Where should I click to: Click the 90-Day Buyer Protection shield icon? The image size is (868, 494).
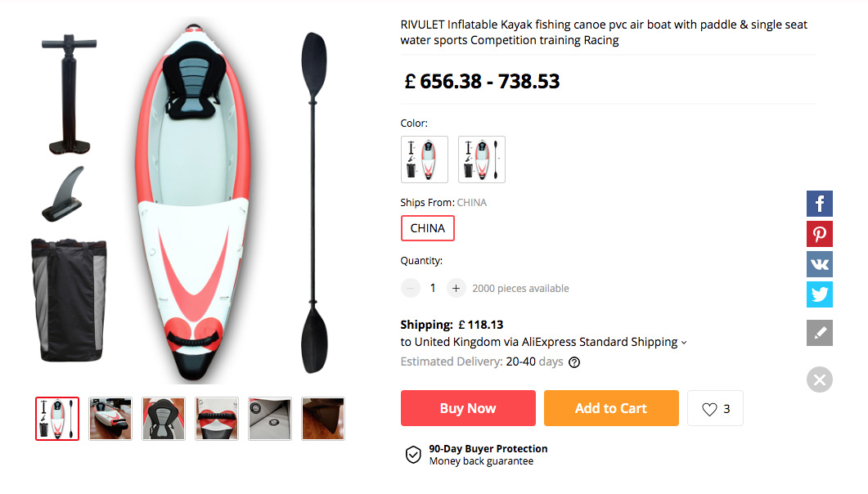click(x=413, y=455)
